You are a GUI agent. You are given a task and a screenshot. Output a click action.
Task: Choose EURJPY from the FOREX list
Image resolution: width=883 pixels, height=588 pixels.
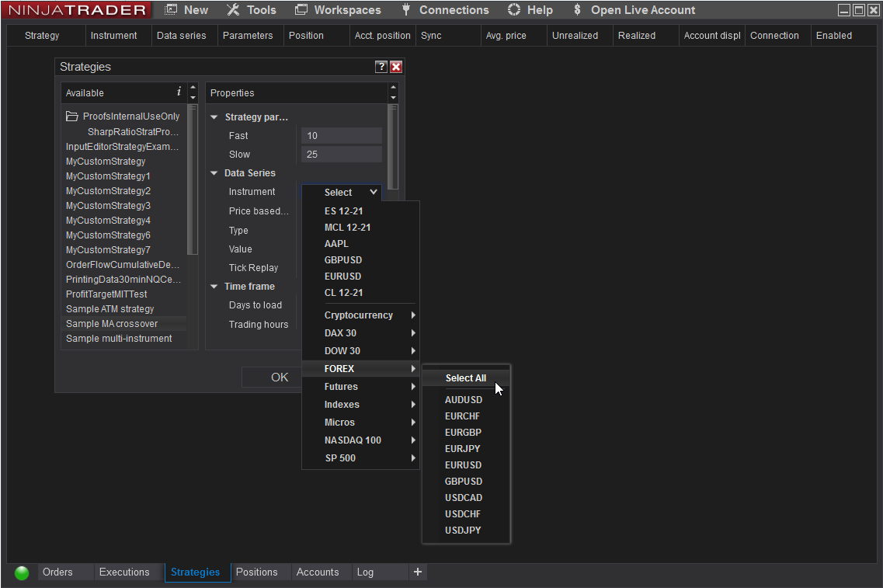coord(463,449)
